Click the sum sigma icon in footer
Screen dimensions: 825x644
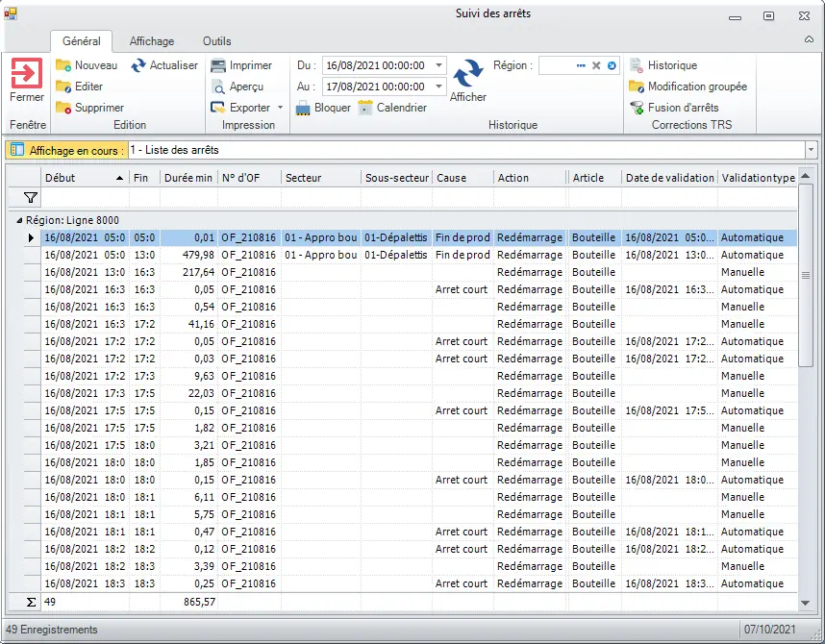point(31,602)
